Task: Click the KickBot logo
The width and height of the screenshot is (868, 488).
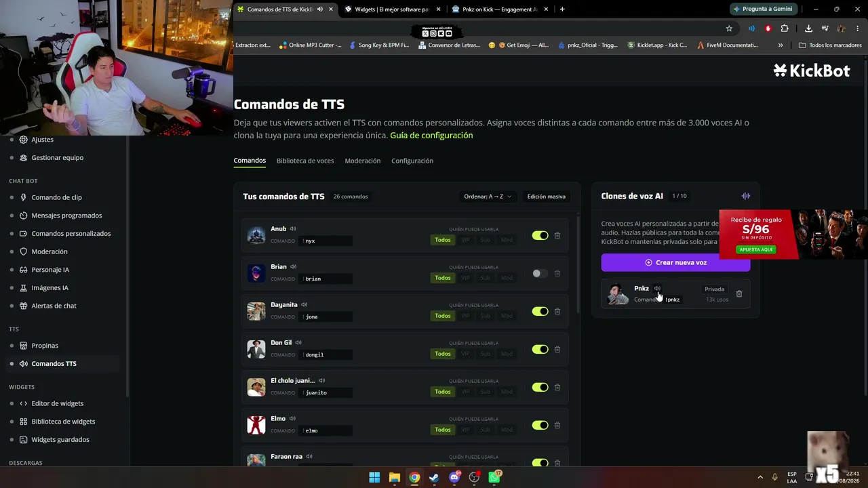Action: pyautogui.click(x=812, y=70)
